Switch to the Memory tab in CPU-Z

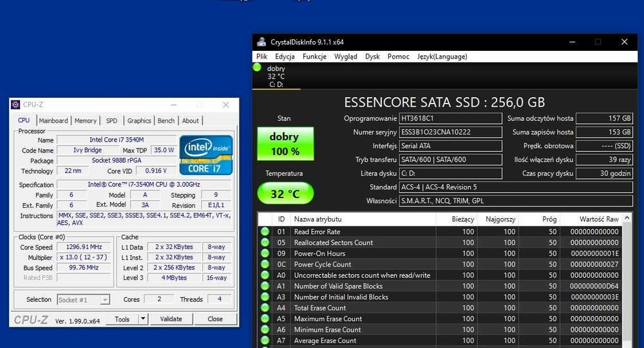[x=86, y=121]
